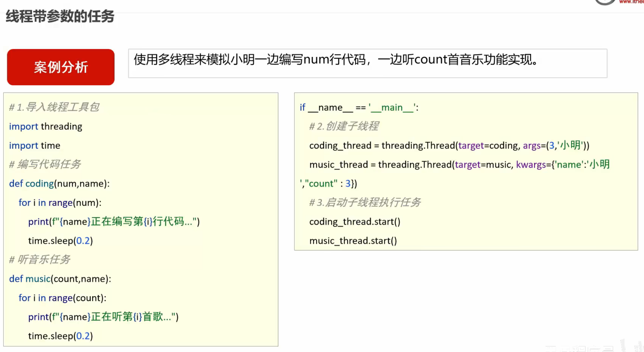Click the 'music_thread.start()' line

click(353, 241)
